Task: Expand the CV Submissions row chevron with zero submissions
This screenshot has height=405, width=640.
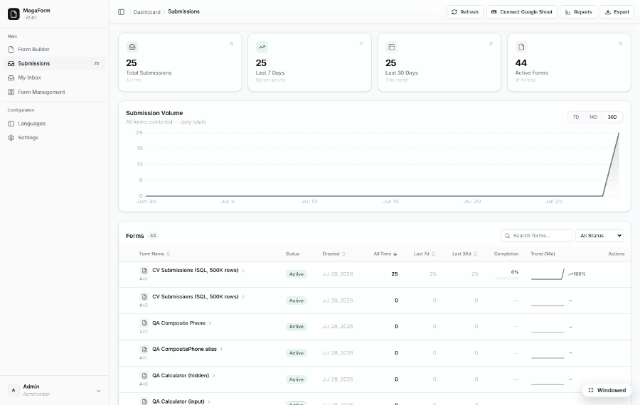Action: [243, 297]
